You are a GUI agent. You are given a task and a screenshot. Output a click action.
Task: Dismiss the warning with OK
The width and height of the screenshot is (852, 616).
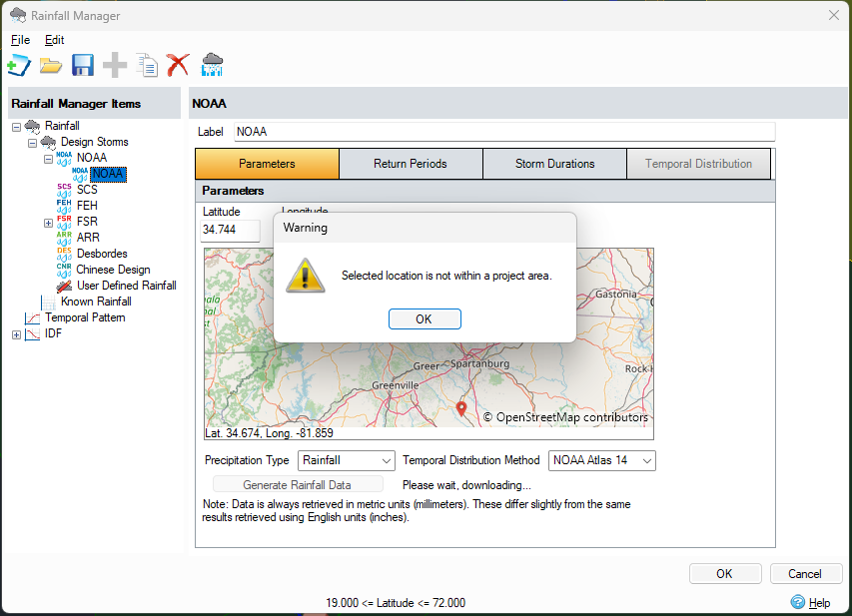click(x=424, y=318)
